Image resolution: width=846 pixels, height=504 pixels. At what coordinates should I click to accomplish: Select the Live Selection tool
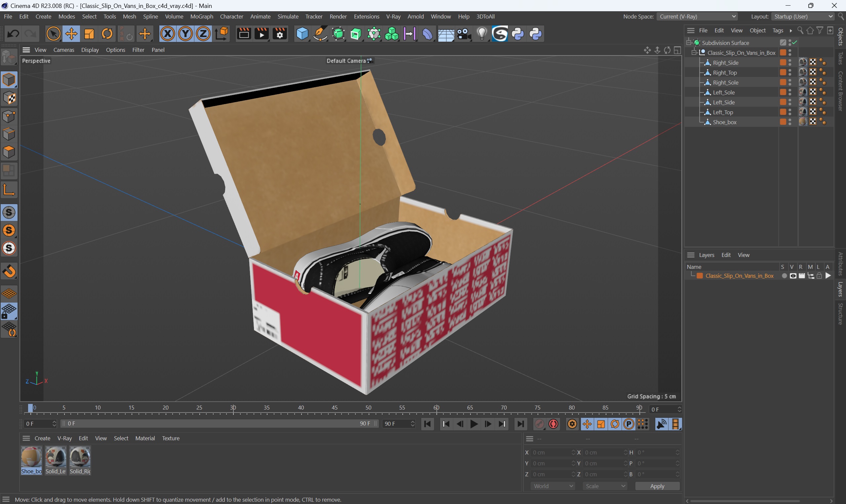[x=53, y=34]
